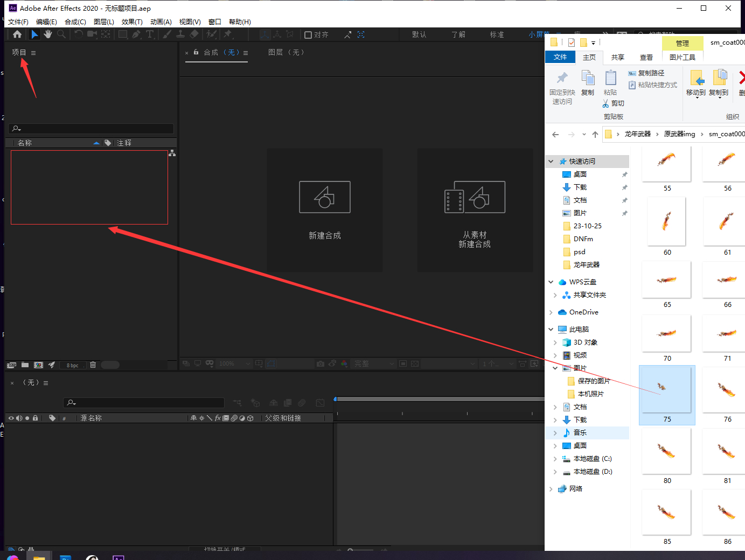Select the Puppet Pin tool
Image resolution: width=745 pixels, height=560 pixels.
click(x=228, y=34)
